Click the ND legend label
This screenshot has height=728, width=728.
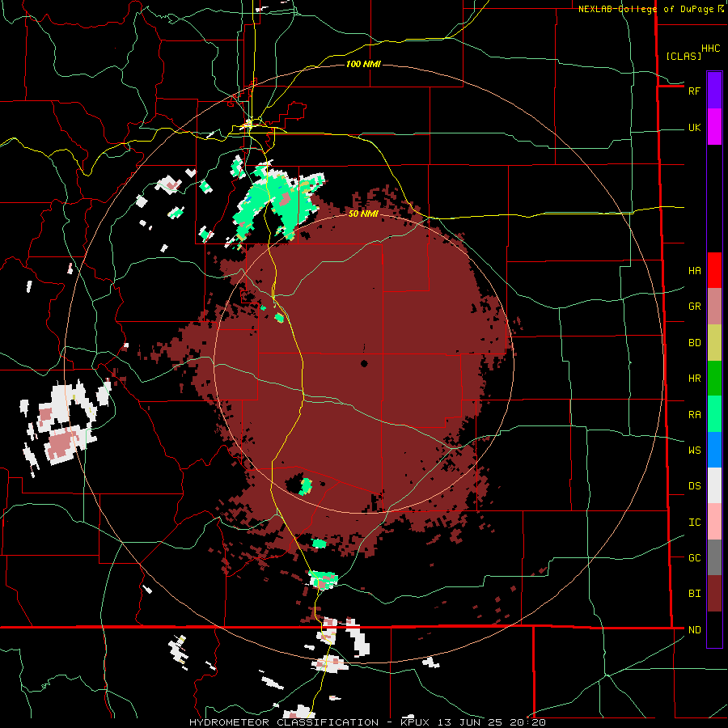(694, 630)
